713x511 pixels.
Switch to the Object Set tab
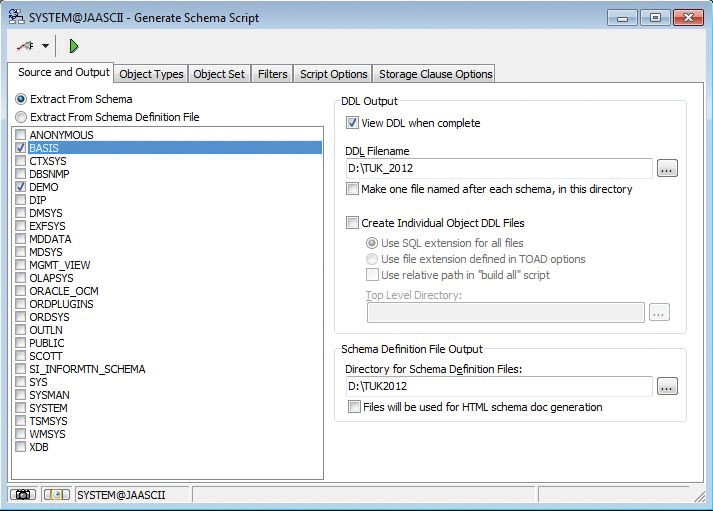219,74
